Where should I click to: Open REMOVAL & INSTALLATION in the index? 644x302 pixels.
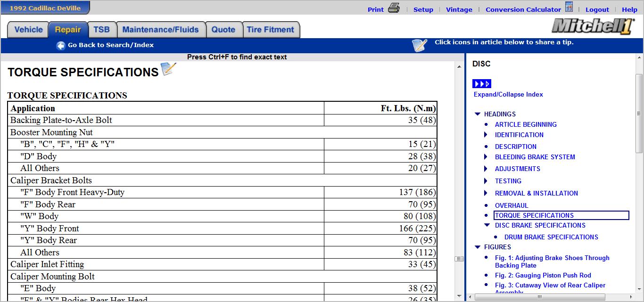[x=537, y=193]
